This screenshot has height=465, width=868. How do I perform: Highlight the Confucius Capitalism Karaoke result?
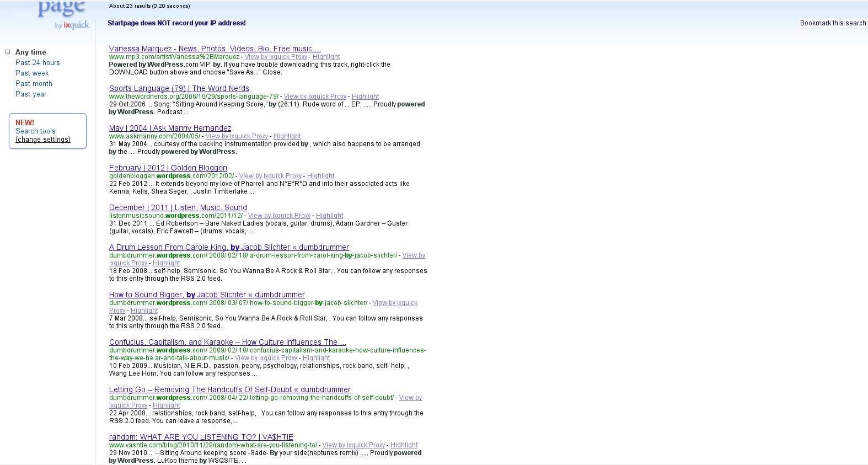pos(317,358)
